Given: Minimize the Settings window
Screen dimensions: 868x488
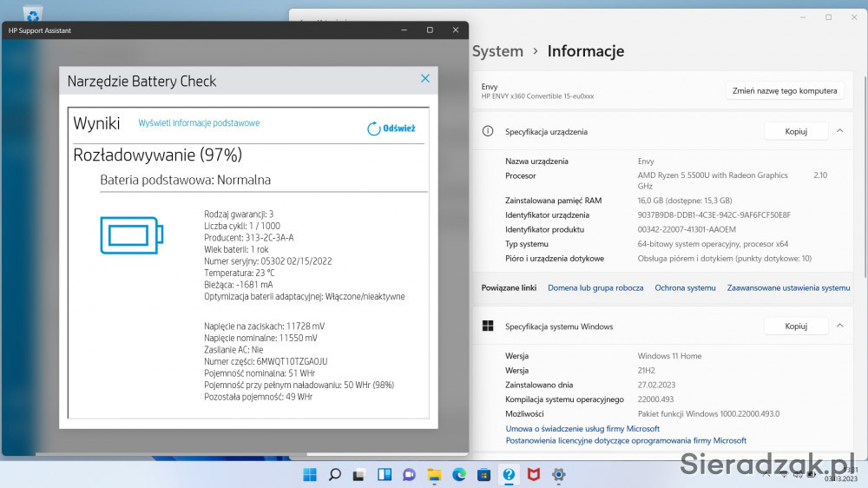Looking at the screenshot, I should pos(803,17).
